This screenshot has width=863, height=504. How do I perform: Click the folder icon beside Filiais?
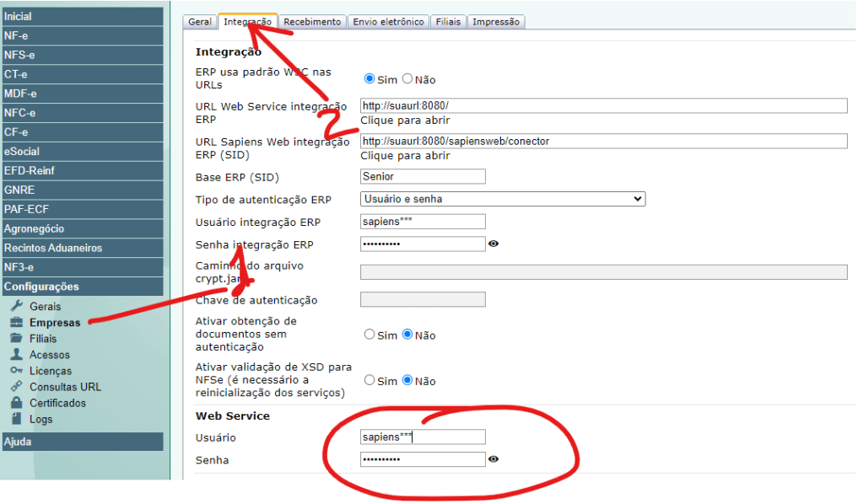click(16, 338)
